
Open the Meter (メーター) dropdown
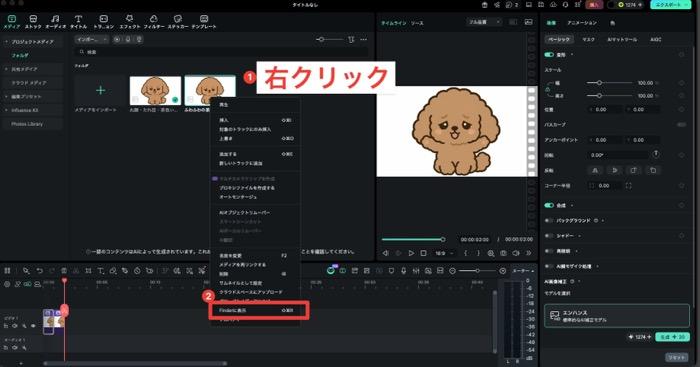[x=523, y=271]
